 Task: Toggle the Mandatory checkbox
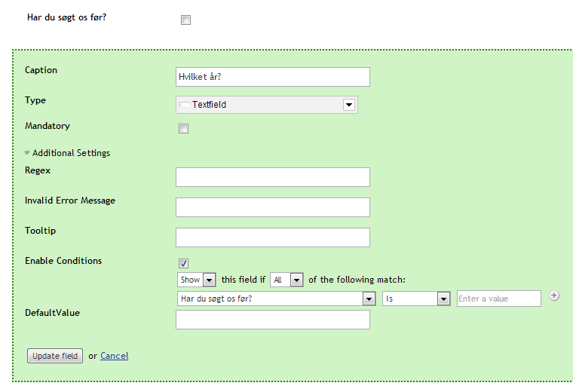pos(183,129)
